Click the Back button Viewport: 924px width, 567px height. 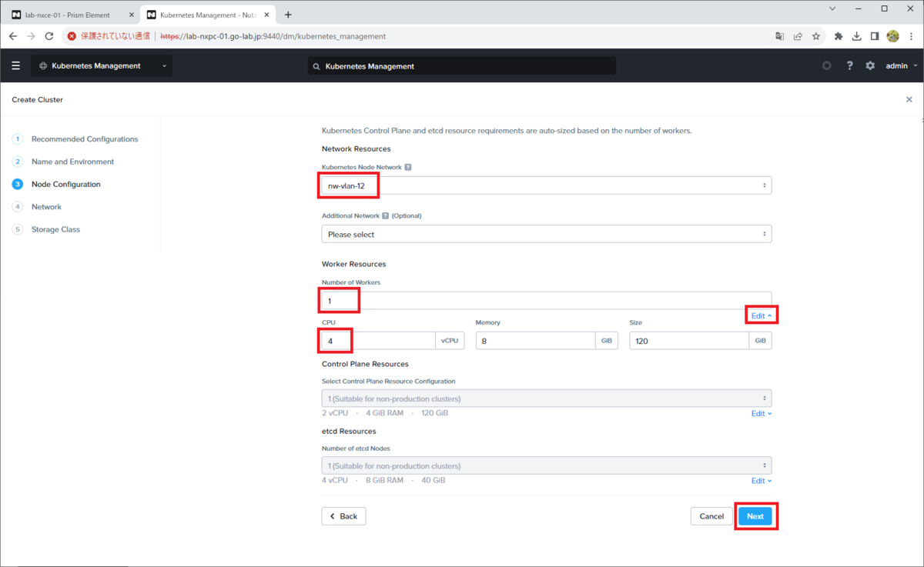click(343, 516)
